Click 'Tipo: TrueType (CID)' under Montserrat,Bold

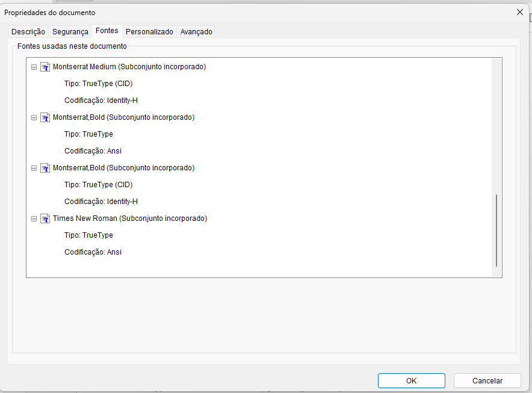tap(98, 185)
